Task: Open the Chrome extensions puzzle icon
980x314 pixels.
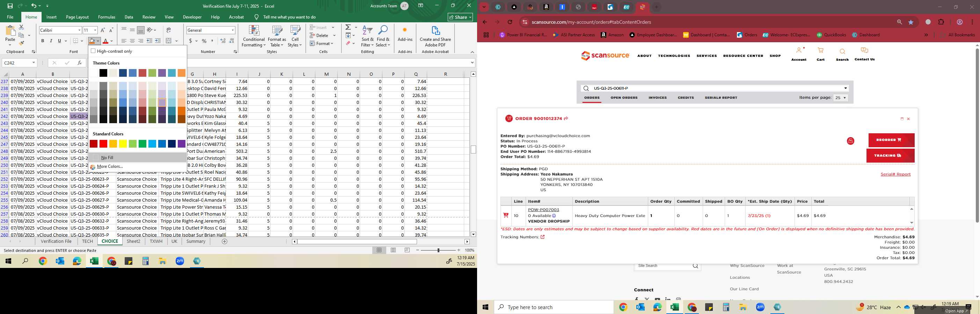Action: click(x=941, y=22)
